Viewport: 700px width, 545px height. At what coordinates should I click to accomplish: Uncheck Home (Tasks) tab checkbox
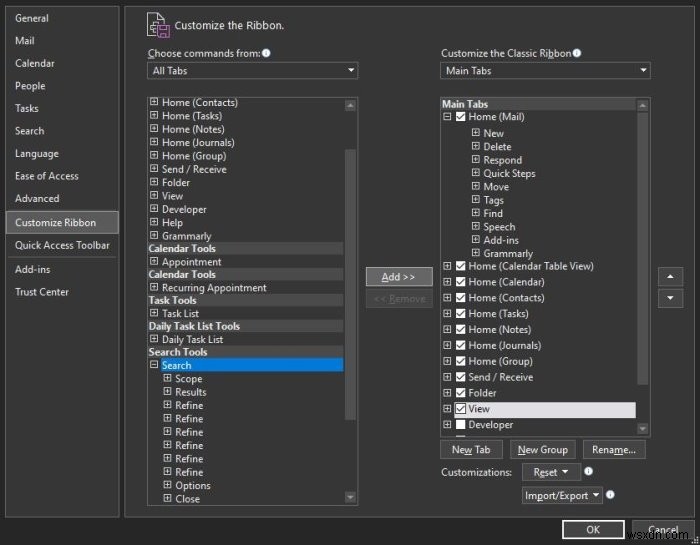tap(461, 313)
